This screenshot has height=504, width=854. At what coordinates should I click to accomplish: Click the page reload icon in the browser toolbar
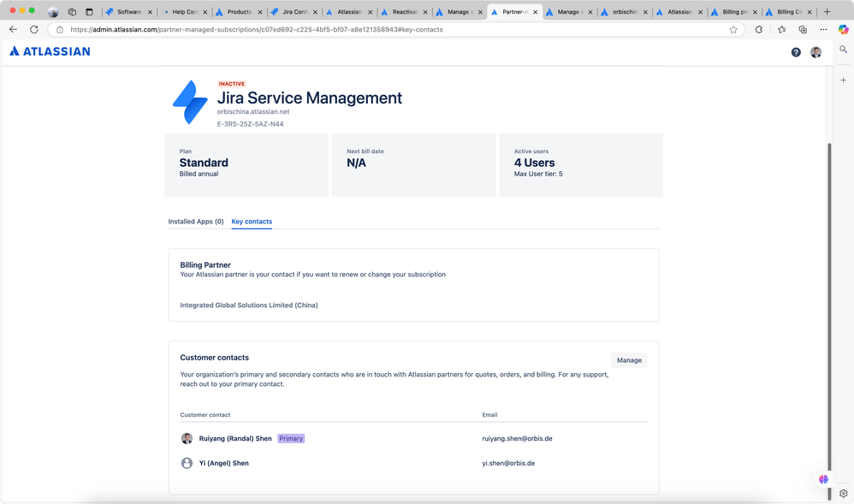(x=33, y=29)
